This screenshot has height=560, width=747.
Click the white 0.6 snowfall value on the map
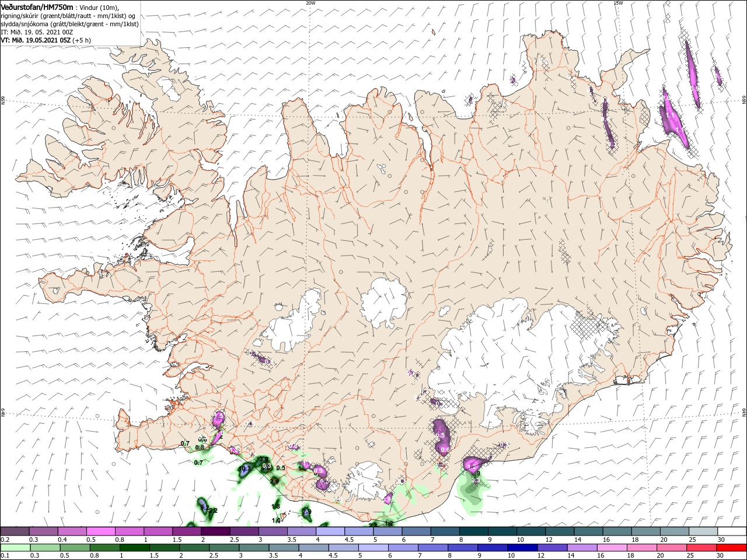(x=444, y=449)
